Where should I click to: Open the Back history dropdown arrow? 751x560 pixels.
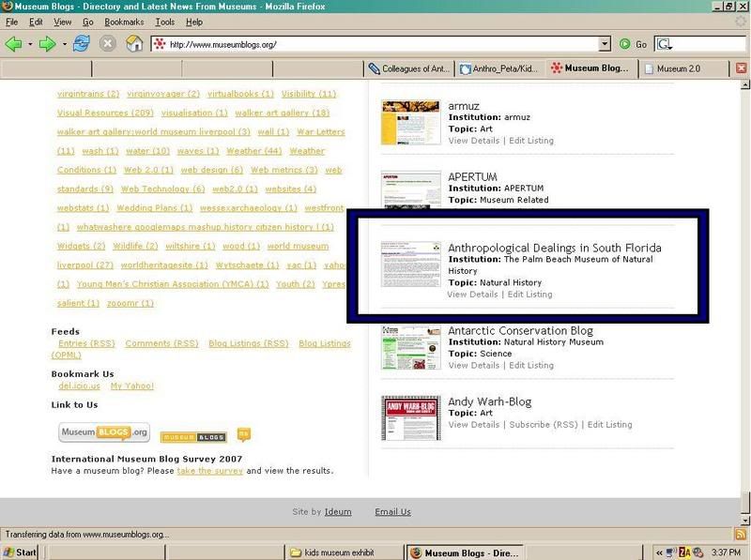point(30,44)
